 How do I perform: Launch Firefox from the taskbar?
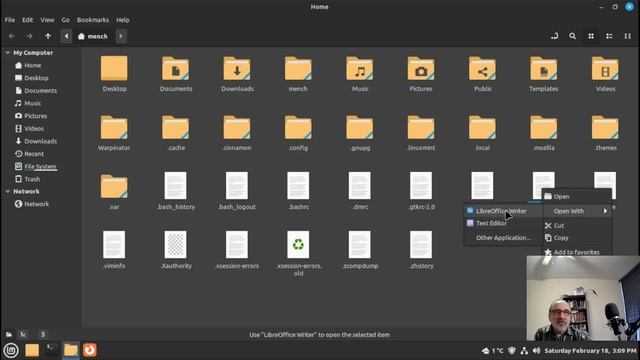tap(90, 350)
